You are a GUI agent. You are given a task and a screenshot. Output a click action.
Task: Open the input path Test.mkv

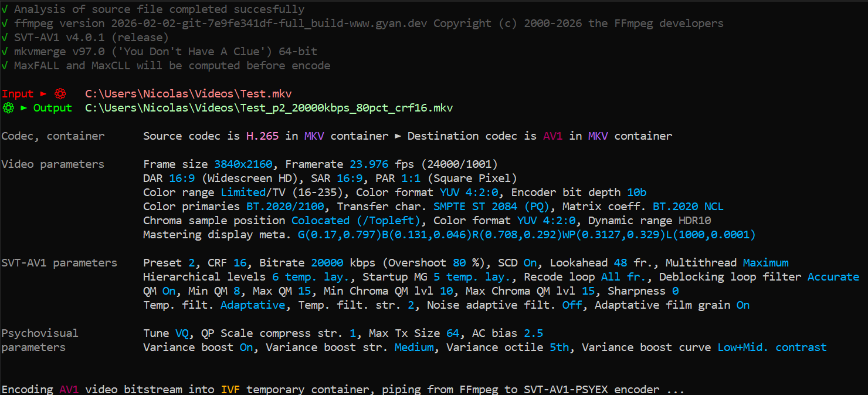[188, 94]
